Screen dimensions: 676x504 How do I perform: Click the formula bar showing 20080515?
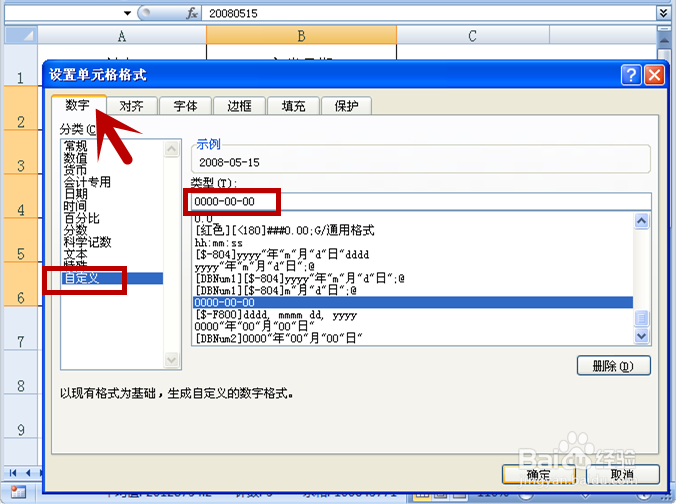click(x=429, y=13)
